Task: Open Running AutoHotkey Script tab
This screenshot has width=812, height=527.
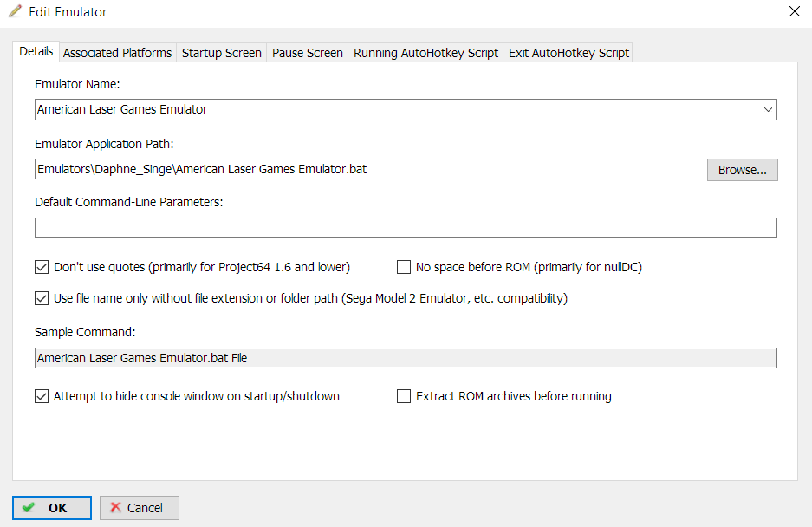Action: click(425, 53)
